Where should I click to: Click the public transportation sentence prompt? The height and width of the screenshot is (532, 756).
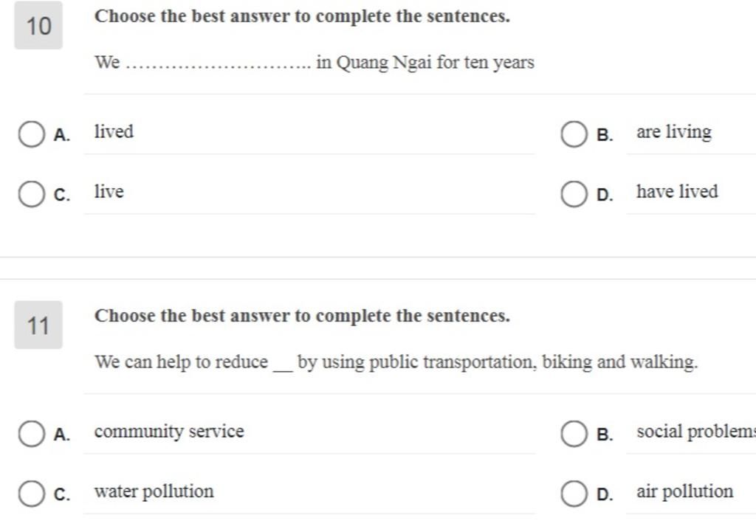point(396,362)
